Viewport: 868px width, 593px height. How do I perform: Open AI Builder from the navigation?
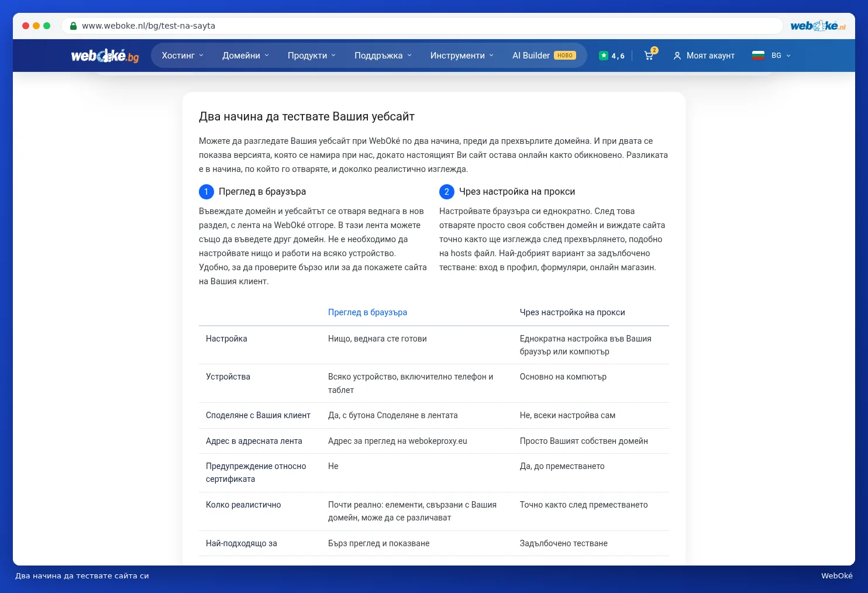coord(544,56)
